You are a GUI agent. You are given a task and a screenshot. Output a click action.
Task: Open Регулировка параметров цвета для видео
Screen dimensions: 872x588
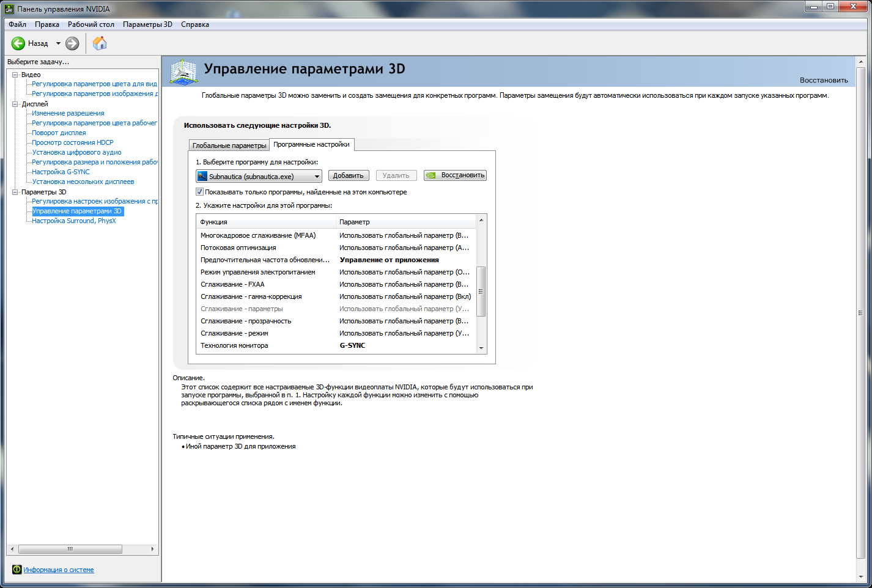pos(94,84)
